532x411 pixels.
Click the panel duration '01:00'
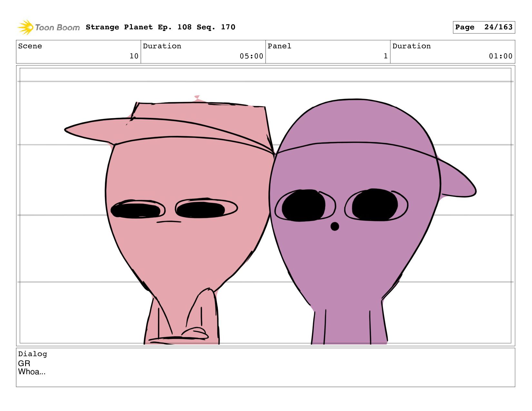pyautogui.click(x=500, y=56)
